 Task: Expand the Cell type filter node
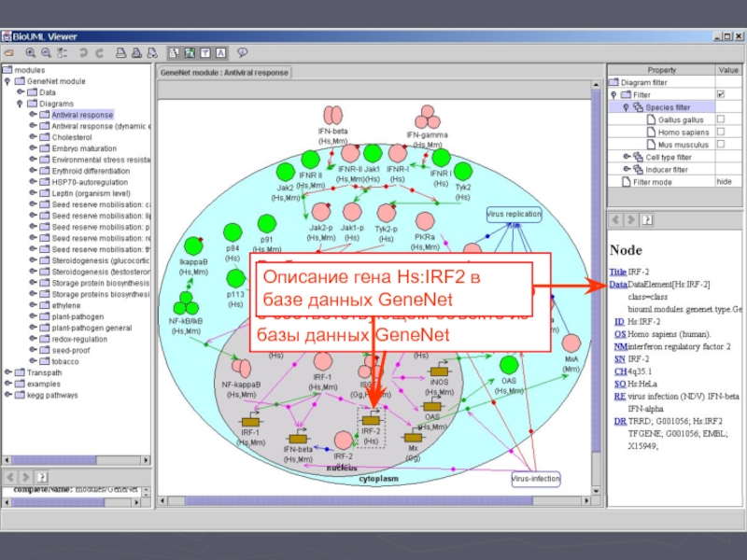pyautogui.click(x=626, y=157)
